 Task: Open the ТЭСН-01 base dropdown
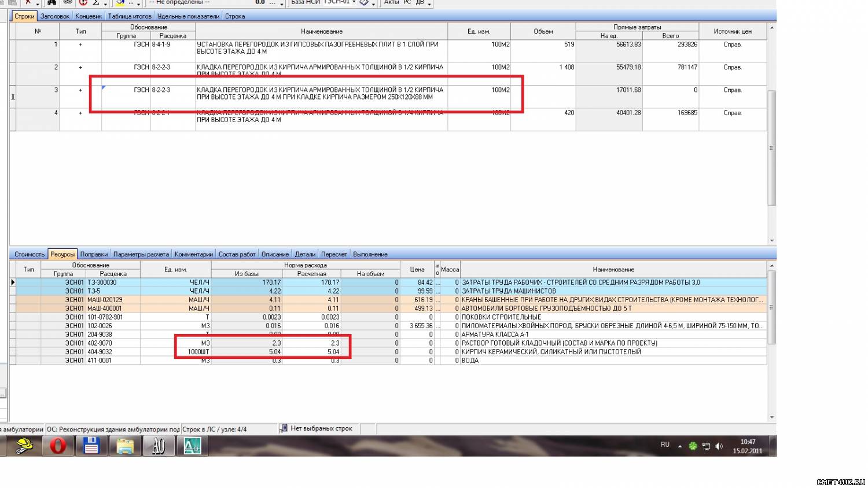354,2
